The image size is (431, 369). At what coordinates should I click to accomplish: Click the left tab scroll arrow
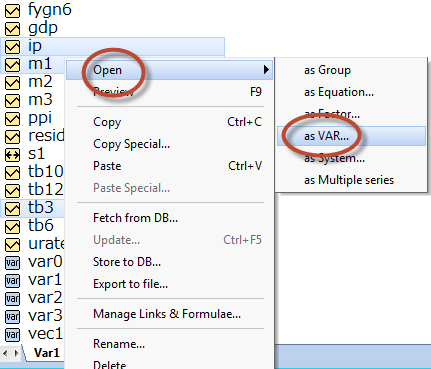[x=6, y=353]
